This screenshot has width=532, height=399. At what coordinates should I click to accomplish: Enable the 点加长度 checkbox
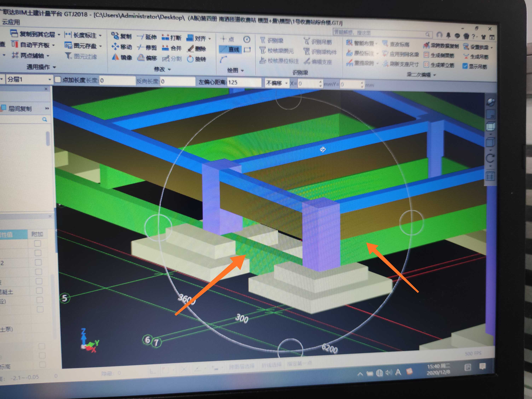[58, 80]
